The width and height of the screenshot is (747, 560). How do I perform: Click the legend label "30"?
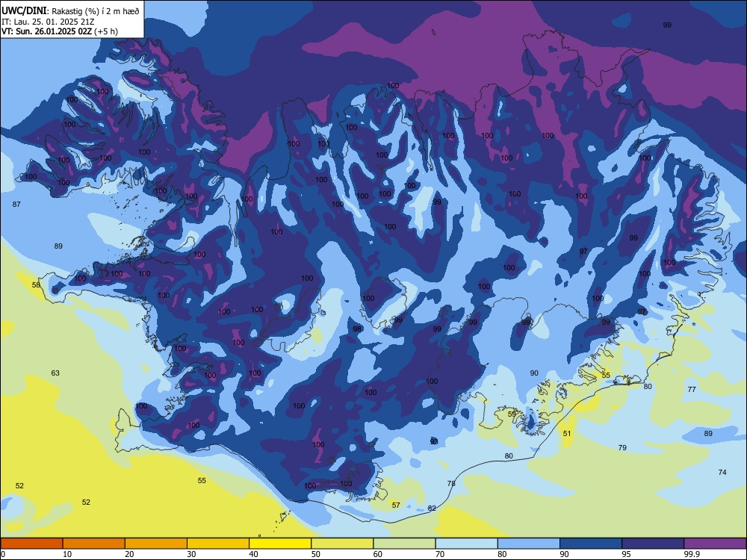[191, 554]
